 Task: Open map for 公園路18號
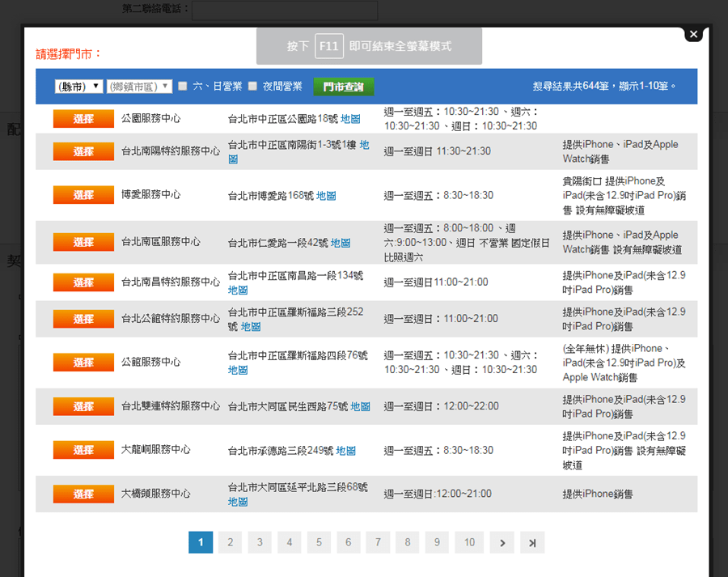[x=350, y=119]
